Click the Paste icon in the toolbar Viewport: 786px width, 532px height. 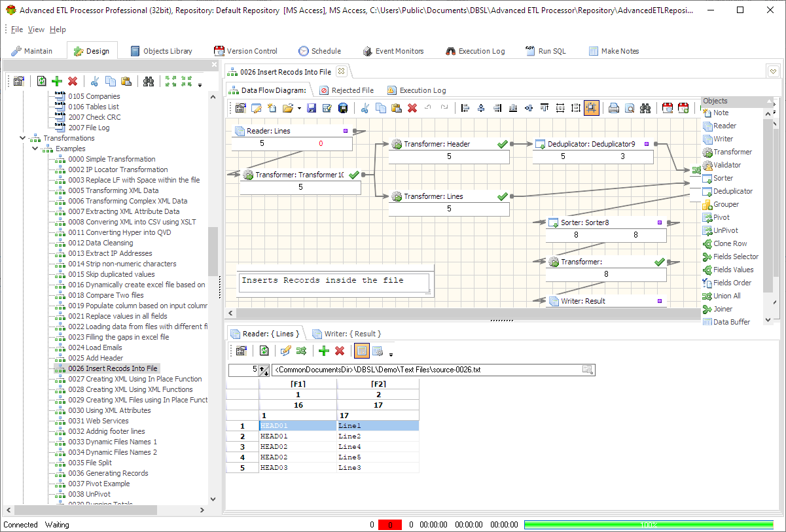coord(396,108)
